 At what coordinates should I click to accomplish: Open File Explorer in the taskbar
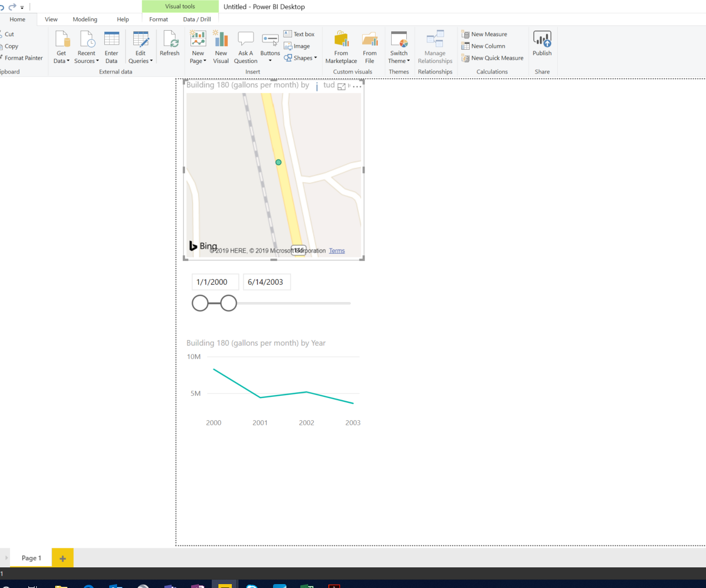[x=61, y=585]
